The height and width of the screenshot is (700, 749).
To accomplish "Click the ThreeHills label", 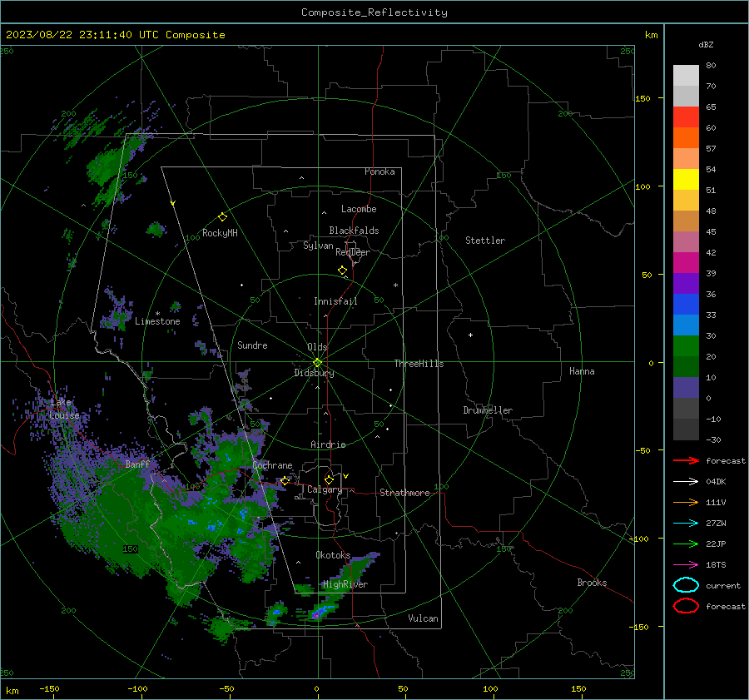I will click(419, 364).
